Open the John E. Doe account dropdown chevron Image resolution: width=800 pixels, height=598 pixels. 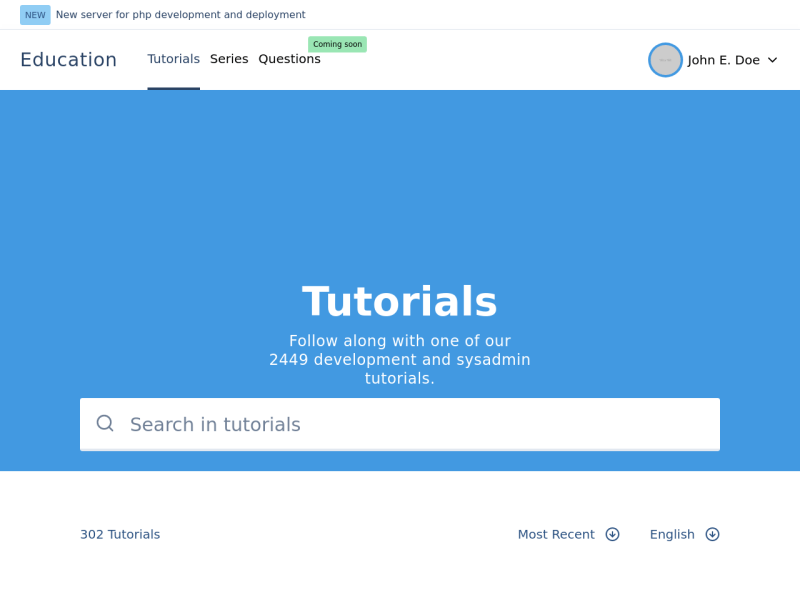[x=771, y=60]
